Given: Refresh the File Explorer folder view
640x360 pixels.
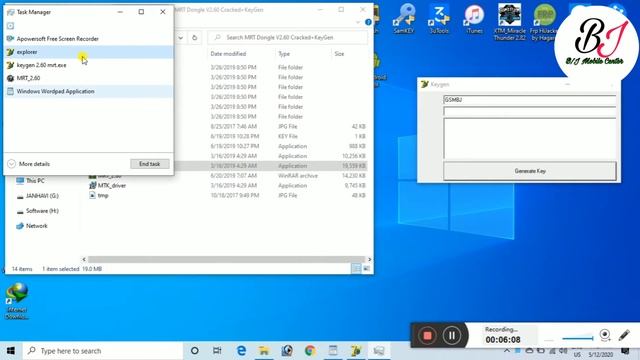Looking at the screenshot, I should [x=195, y=38].
